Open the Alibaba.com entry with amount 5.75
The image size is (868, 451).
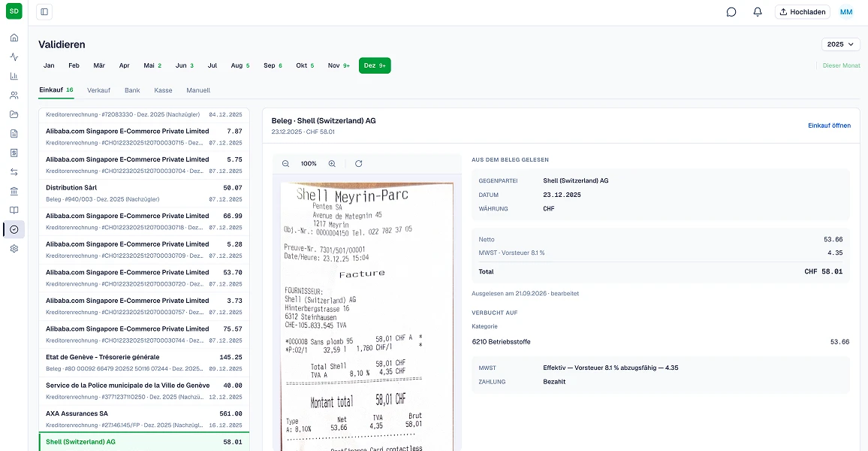[144, 165]
